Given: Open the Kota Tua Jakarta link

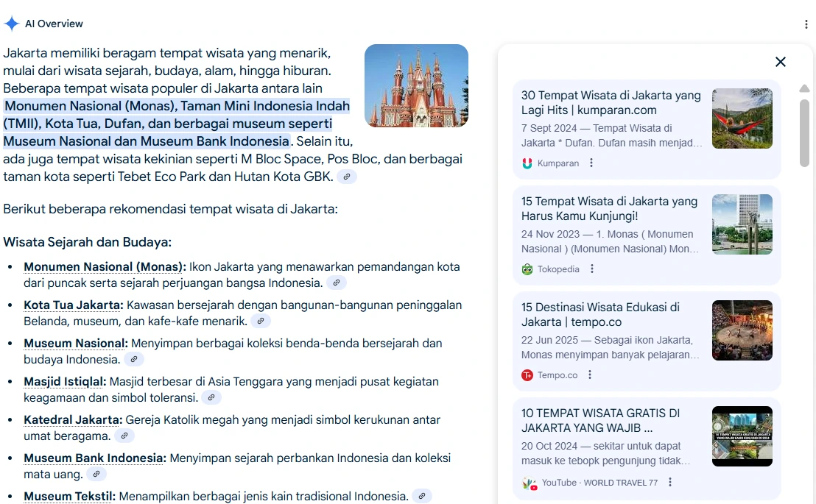Looking at the screenshot, I should (74, 305).
